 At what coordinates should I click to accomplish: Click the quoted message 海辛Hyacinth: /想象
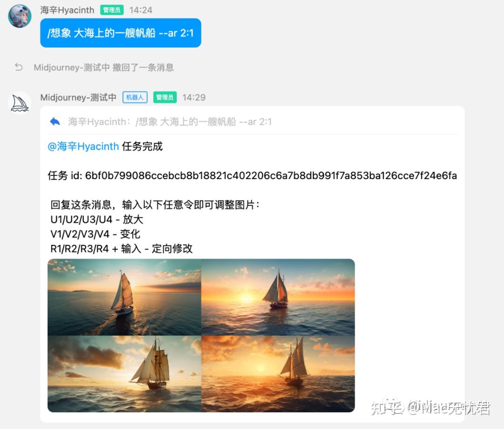[170, 122]
